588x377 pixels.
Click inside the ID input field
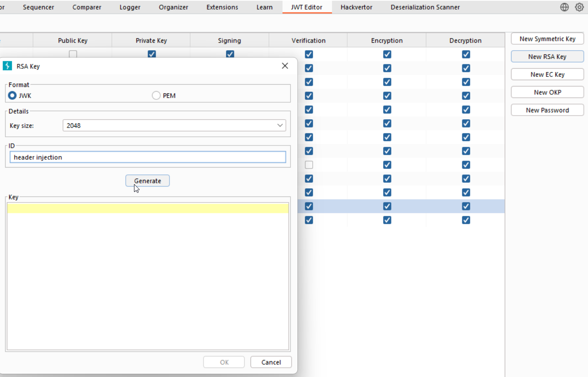coord(147,157)
